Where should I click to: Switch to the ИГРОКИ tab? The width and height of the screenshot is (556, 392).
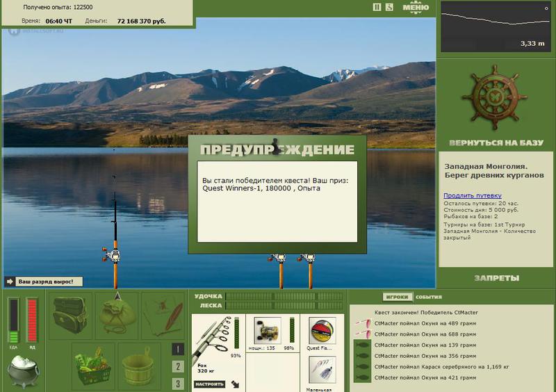tap(397, 297)
